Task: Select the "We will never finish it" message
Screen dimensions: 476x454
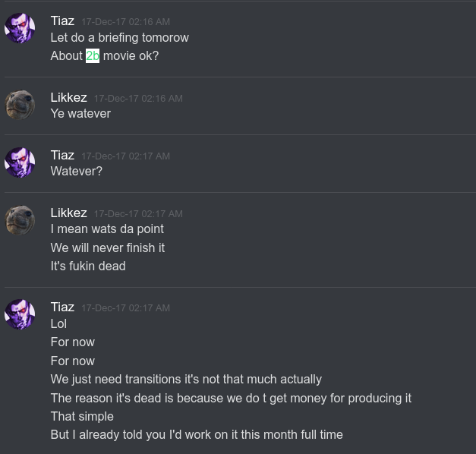Action: [108, 247]
